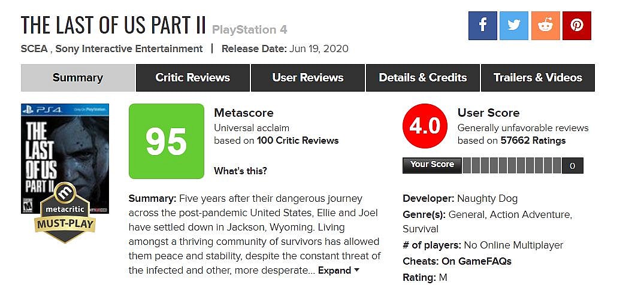Share the page on Reddit
This screenshot has width=644, height=285.
coord(545,26)
